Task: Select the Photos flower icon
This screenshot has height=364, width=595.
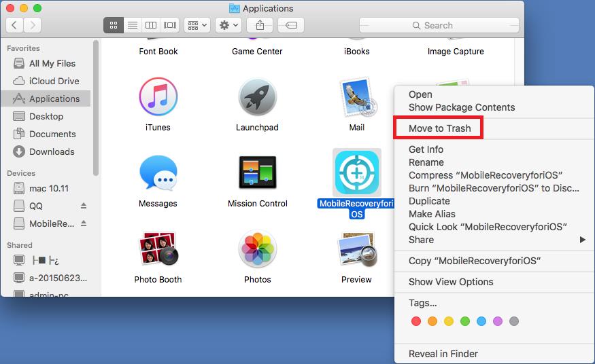Action: click(257, 249)
